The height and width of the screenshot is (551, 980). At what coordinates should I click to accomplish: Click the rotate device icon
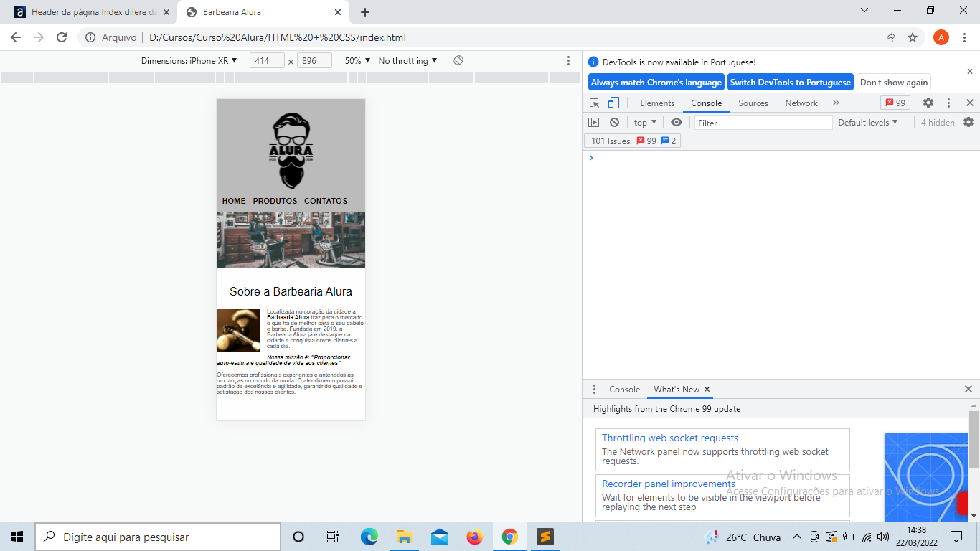[458, 61]
